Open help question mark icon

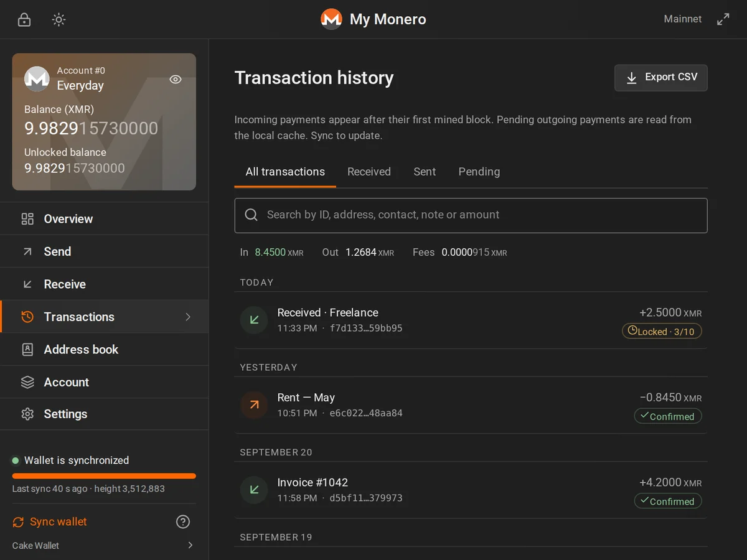click(x=183, y=522)
